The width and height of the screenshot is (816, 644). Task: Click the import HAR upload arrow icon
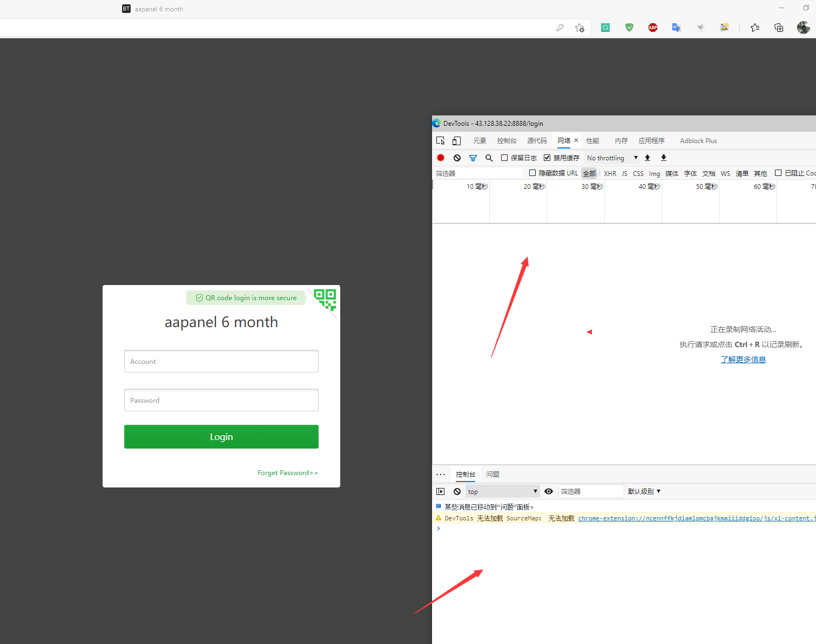(x=648, y=158)
